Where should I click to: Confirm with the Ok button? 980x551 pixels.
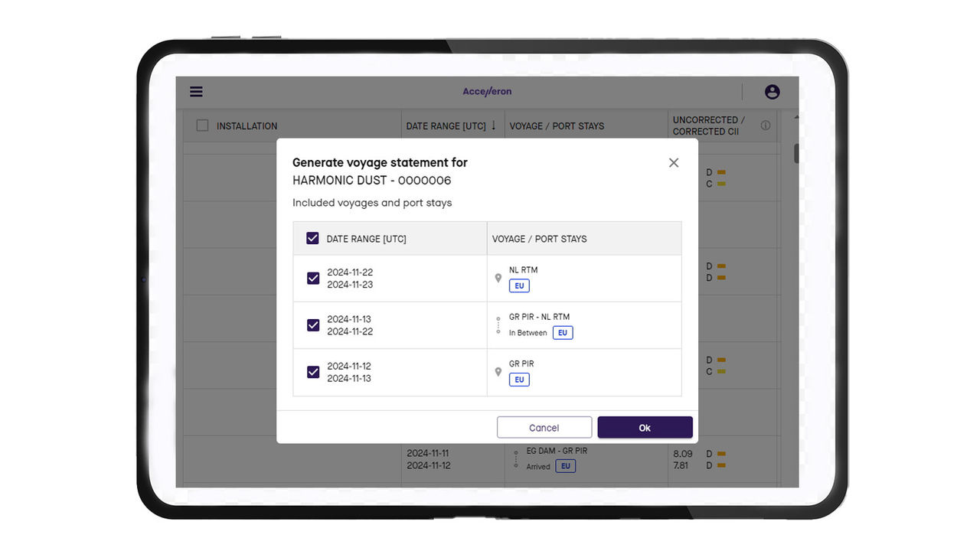click(x=645, y=428)
